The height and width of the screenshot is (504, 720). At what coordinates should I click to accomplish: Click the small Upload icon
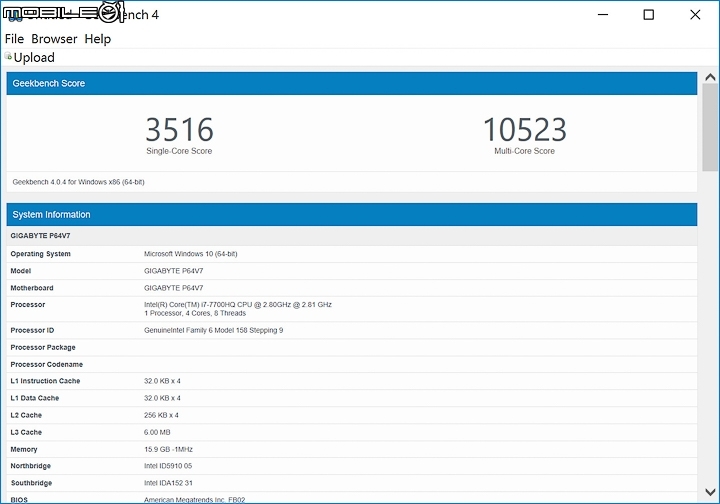tap(8, 56)
